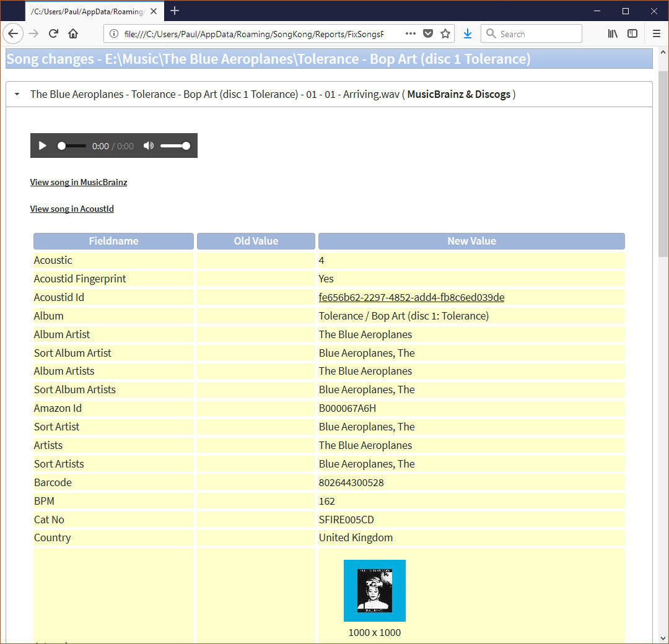
Task: Click the 1000 x 1000 album artwork
Action: click(374, 590)
